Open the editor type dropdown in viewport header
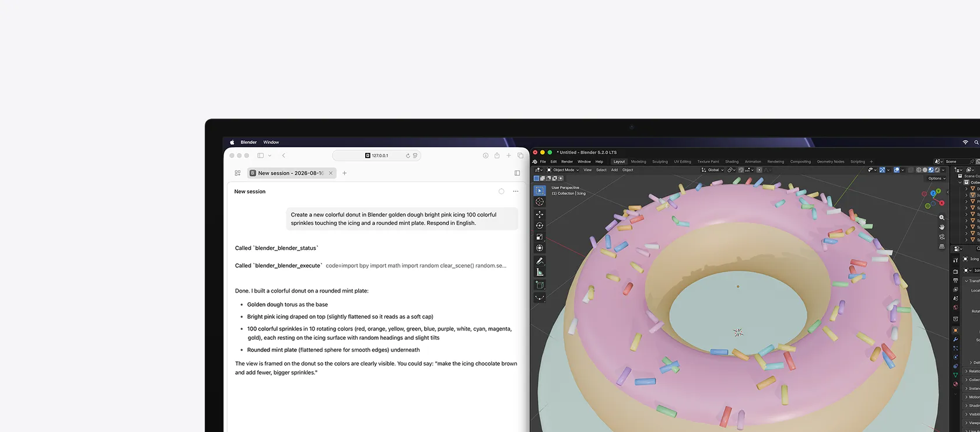 (538, 170)
